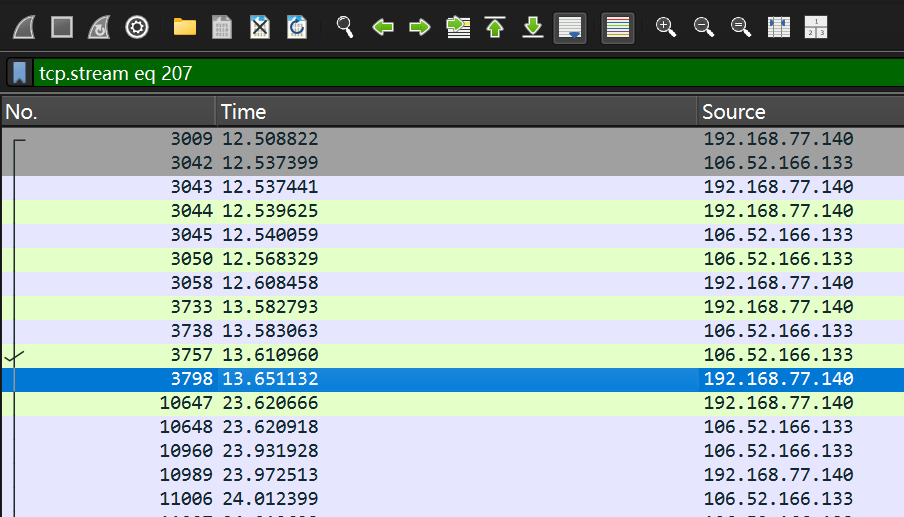
Task: Start capturing packets with the shark fin icon
Action: pos(24,27)
